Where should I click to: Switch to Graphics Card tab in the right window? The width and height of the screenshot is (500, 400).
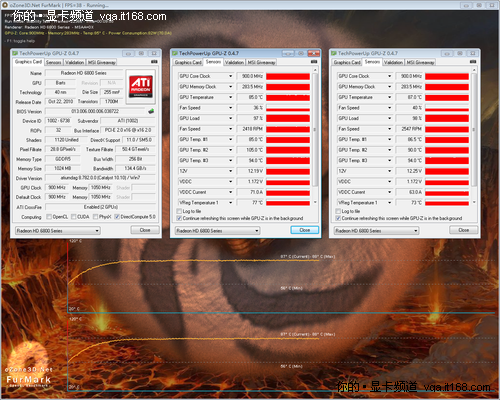(x=347, y=62)
